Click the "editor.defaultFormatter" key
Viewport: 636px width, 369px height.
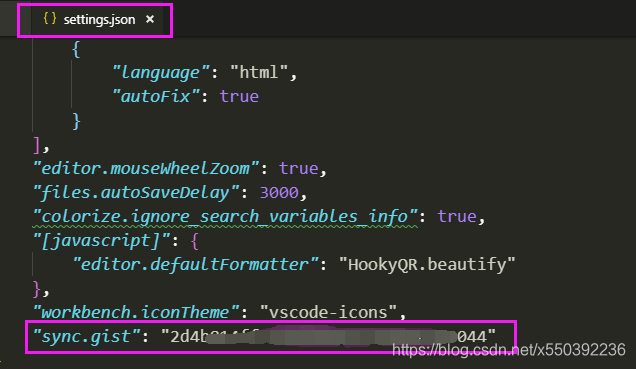196,265
